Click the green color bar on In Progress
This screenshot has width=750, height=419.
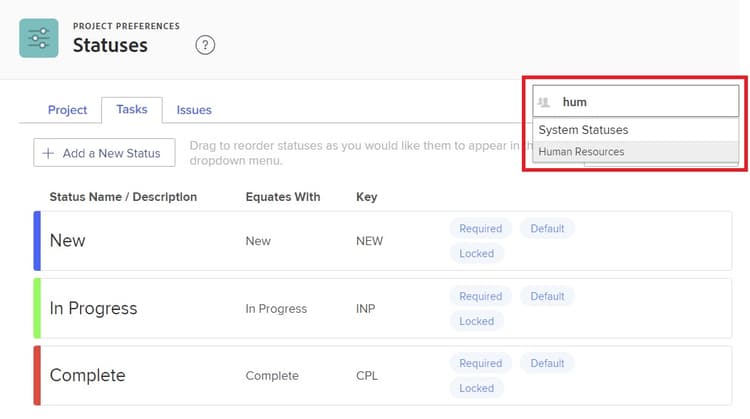[x=37, y=308]
